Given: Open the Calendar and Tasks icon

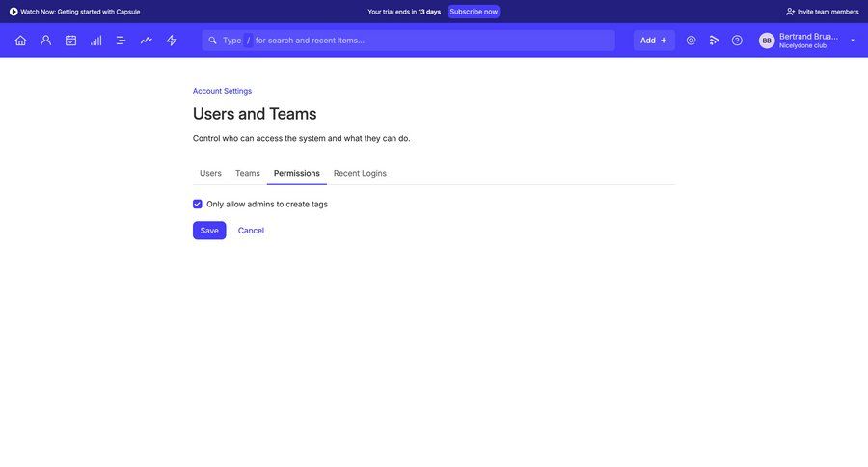Looking at the screenshot, I should [x=70, y=41].
